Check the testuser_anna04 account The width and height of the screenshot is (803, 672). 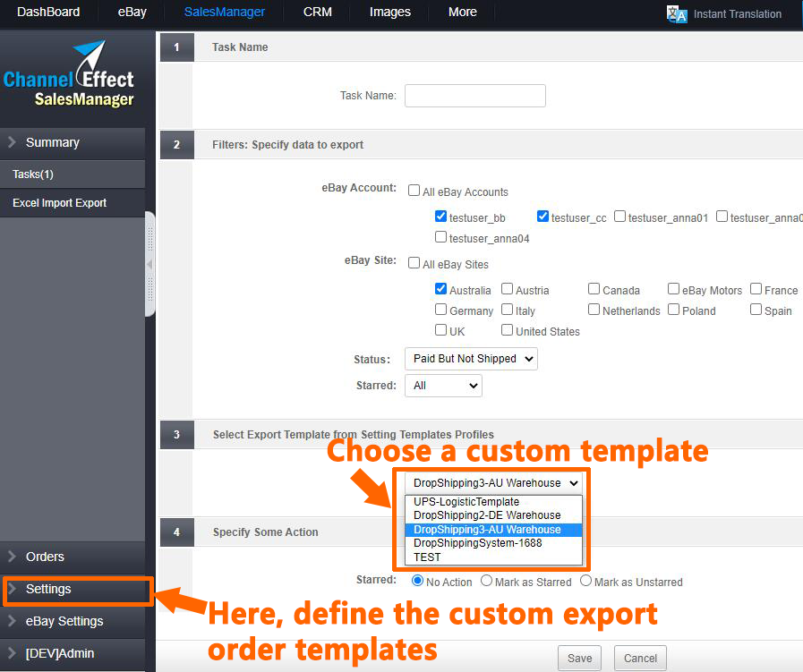440,237
